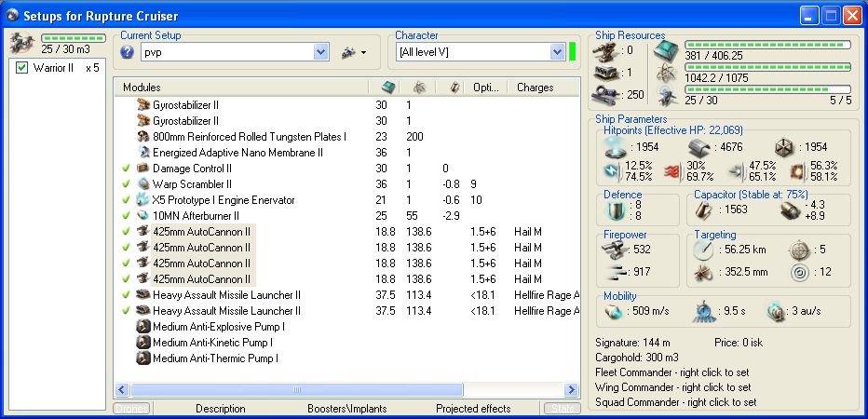Screen dimensions: 868x419
Task: Click the Charges column header
Action: coord(534,88)
